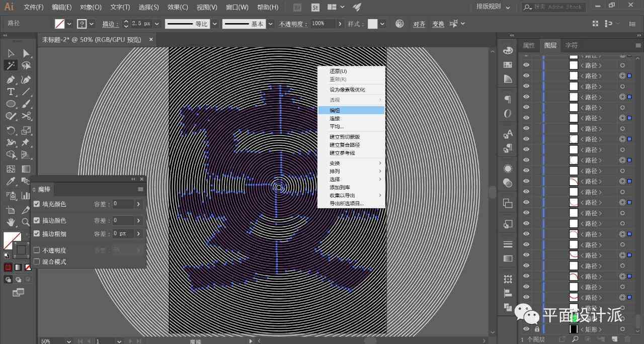Select the Paintbrush tool
The width and height of the screenshot is (644, 344).
point(26,104)
